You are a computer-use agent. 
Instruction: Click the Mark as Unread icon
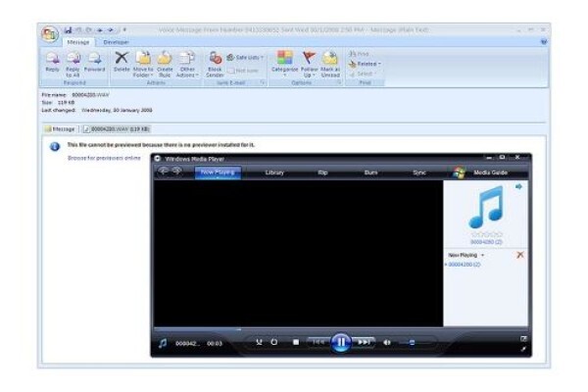pos(330,64)
